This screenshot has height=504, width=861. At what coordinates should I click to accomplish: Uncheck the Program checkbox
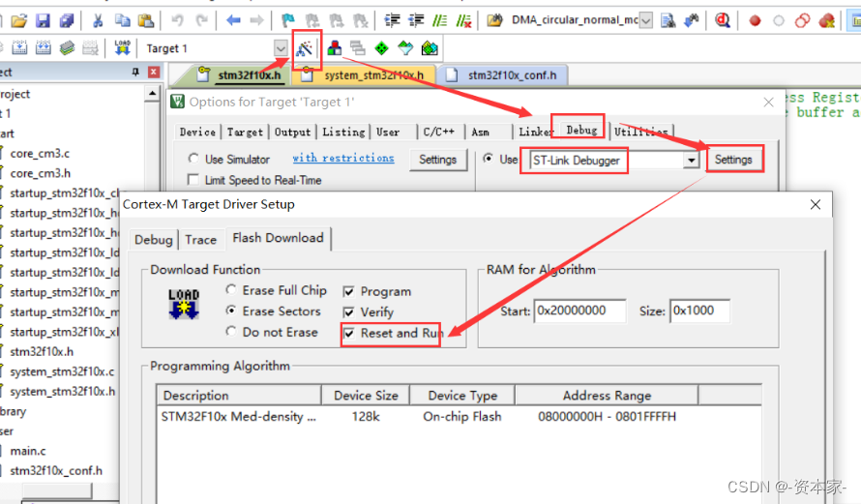click(348, 291)
